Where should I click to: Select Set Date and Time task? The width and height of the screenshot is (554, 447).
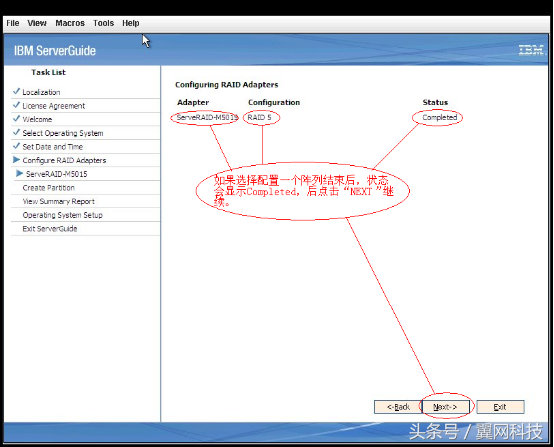[x=53, y=147]
